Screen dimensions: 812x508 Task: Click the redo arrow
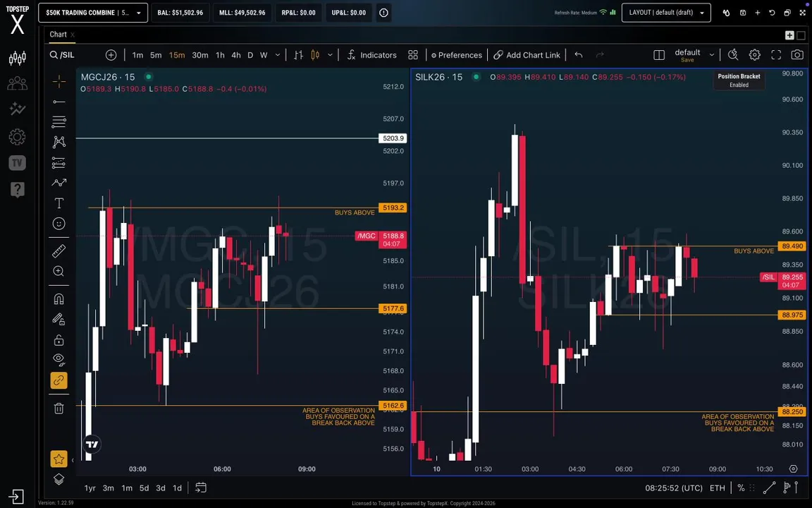600,55
